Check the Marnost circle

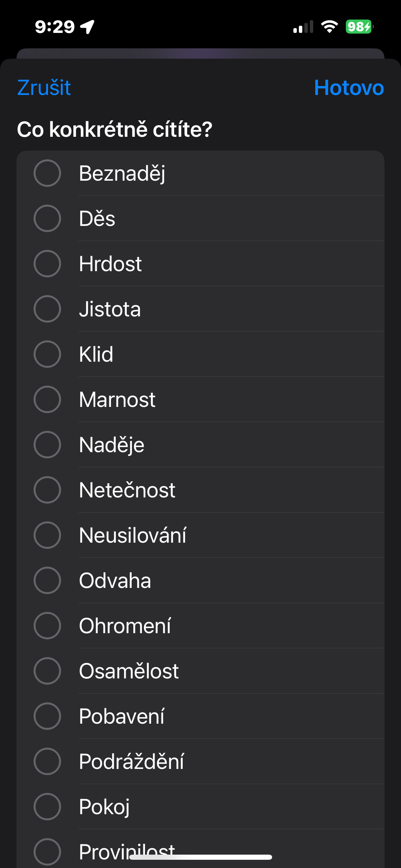(47, 399)
